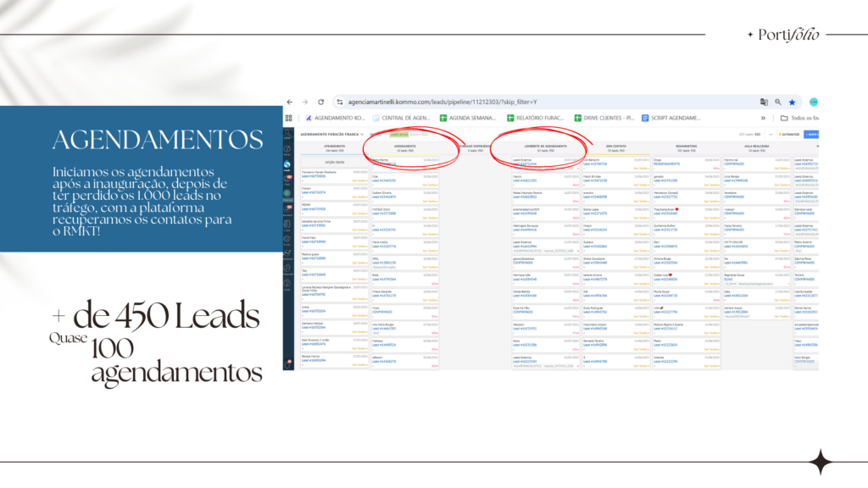Reload the Kommo page

pos(322,102)
